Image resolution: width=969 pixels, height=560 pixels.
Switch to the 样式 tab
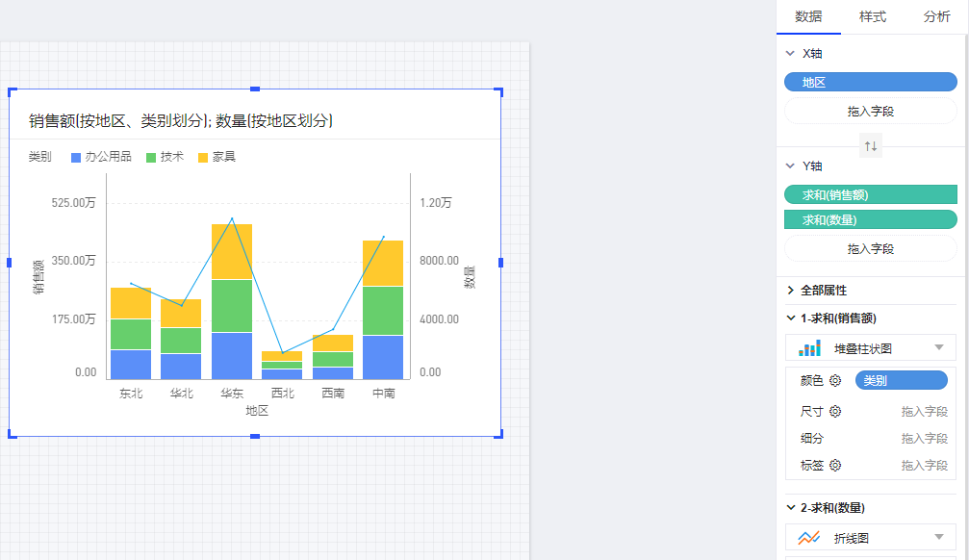point(872,16)
